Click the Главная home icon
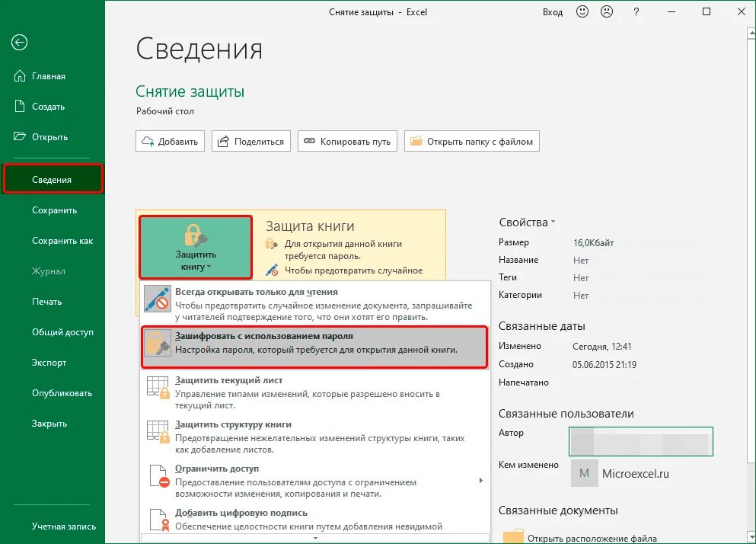Screen dimensions: 756x544 pyautogui.click(x=19, y=75)
